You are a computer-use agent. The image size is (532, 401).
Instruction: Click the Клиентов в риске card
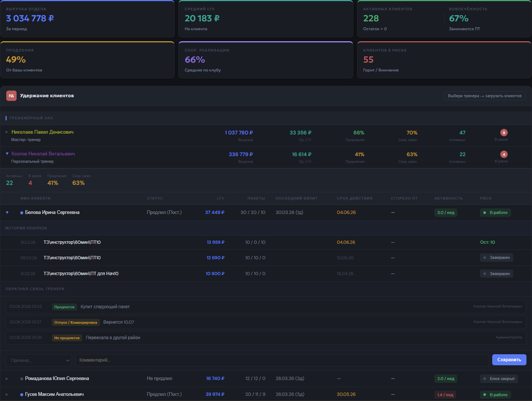point(444,60)
